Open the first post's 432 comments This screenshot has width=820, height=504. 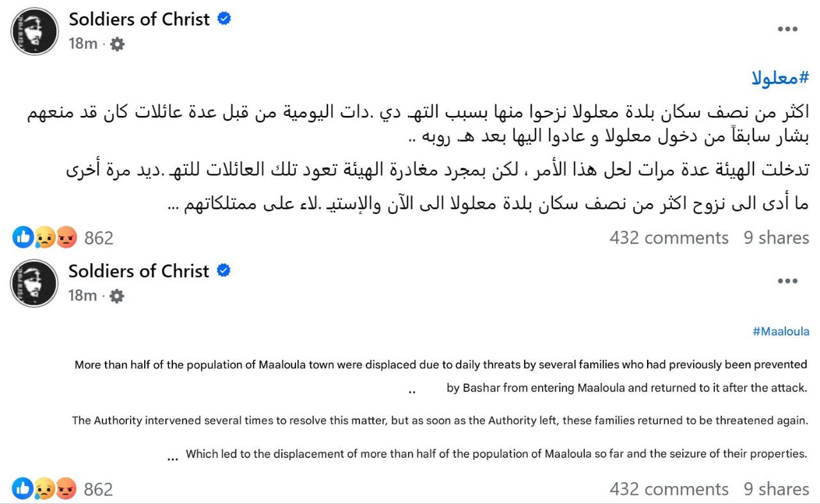[x=669, y=238]
